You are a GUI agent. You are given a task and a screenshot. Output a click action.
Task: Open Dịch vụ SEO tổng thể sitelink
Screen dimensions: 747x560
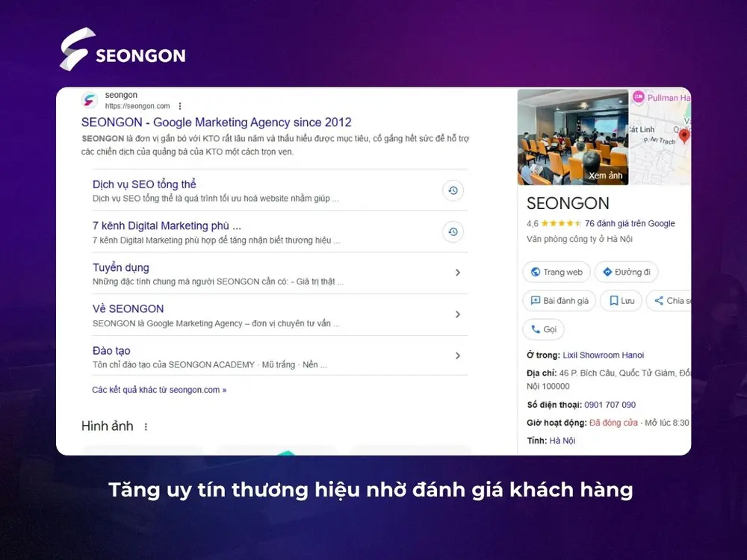point(144,184)
